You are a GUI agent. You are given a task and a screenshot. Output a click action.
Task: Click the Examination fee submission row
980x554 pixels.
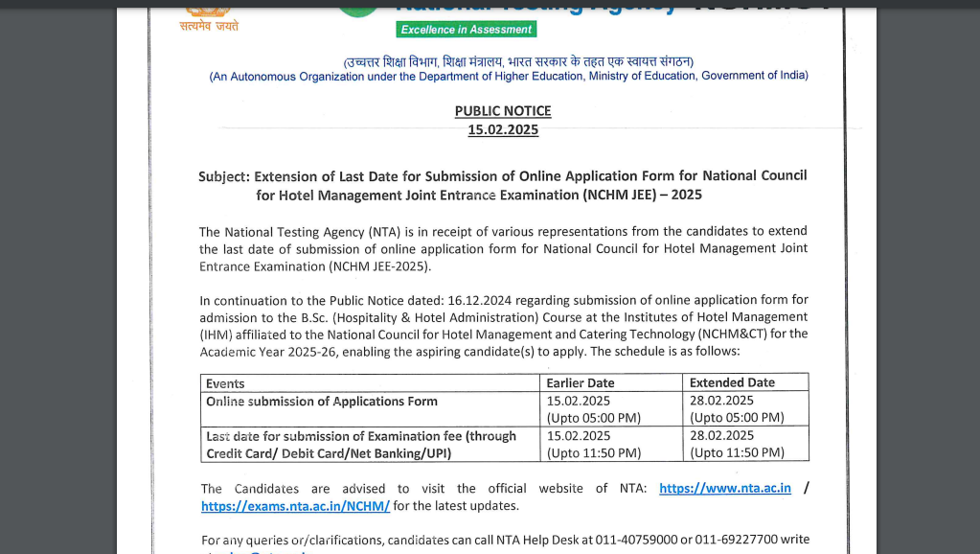click(x=362, y=444)
